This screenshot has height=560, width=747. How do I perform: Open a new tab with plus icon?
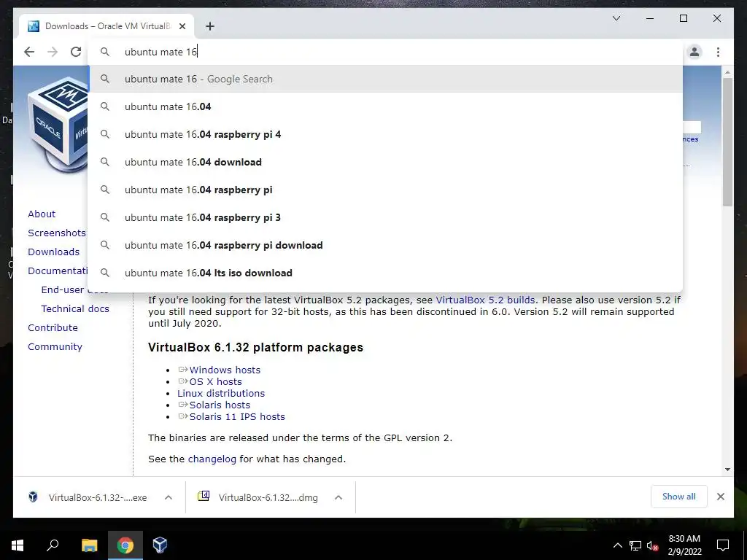point(209,26)
